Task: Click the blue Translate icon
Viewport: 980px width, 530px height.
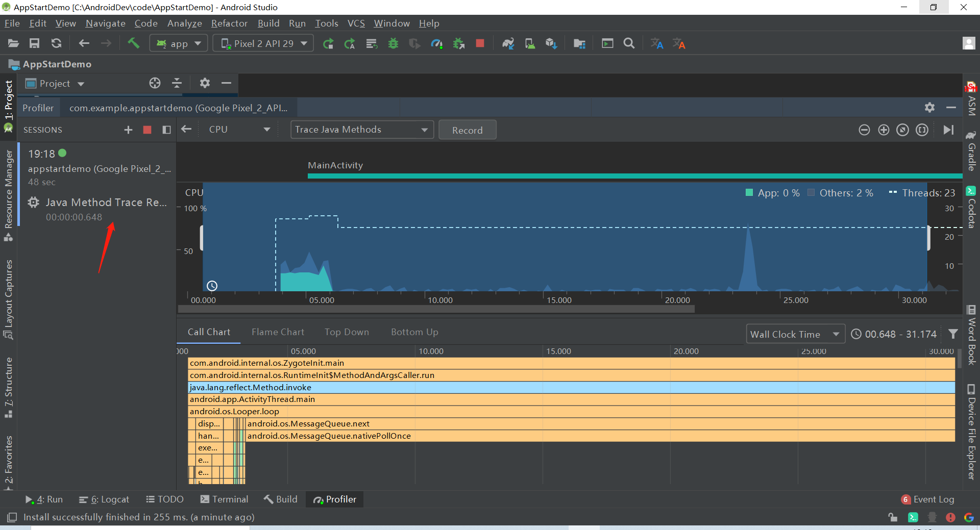Action: click(657, 44)
